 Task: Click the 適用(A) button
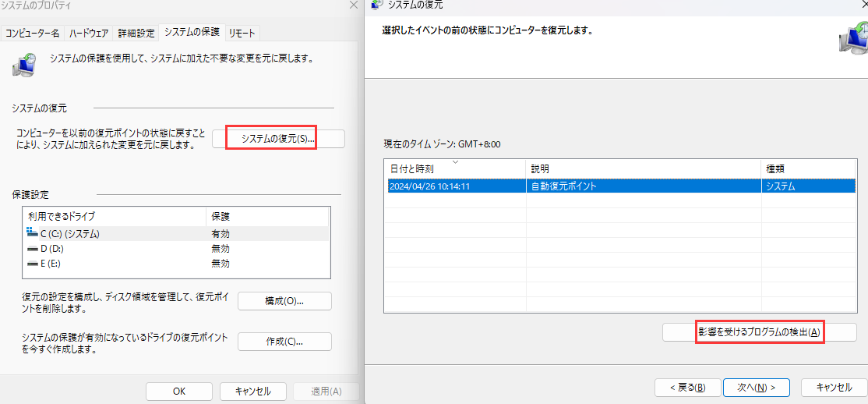click(326, 392)
